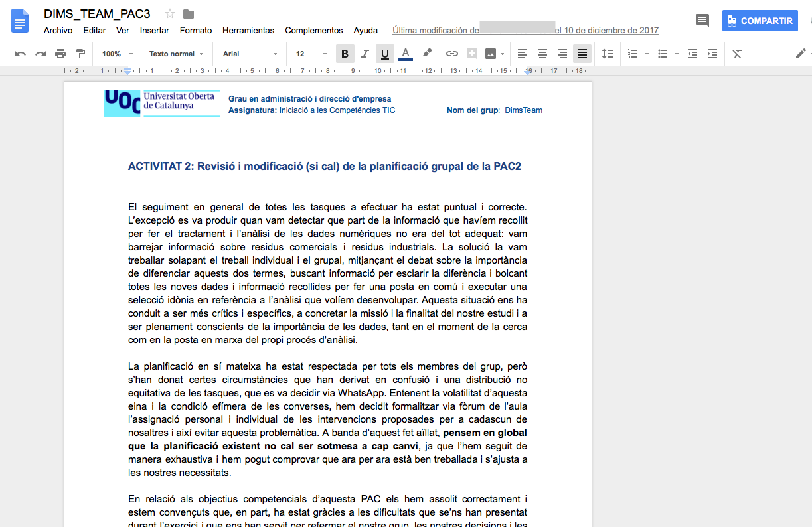Viewport: 812px width, 527px height.
Task: Open the Ver menu
Action: [x=123, y=30]
